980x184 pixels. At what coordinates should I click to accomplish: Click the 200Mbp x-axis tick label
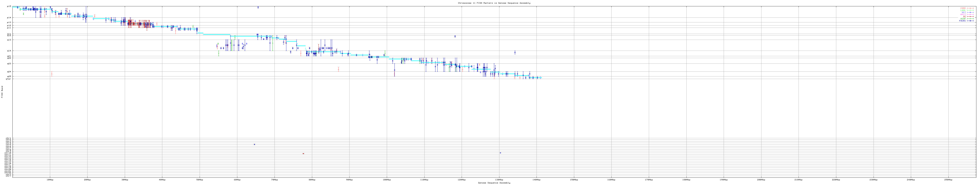pyautogui.click(x=761, y=179)
